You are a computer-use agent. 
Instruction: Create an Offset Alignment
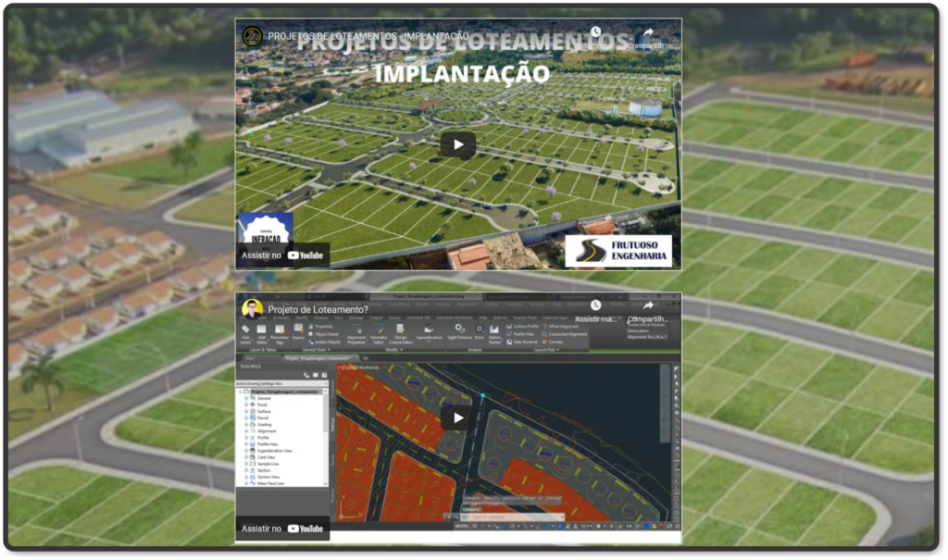click(x=560, y=326)
